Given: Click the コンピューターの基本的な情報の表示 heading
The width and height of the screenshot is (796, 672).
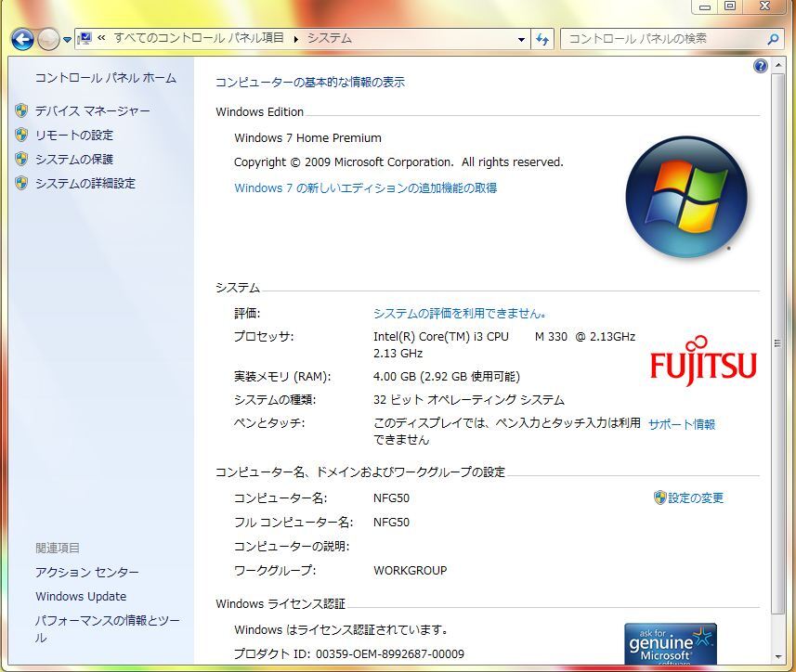Looking at the screenshot, I should (310, 83).
